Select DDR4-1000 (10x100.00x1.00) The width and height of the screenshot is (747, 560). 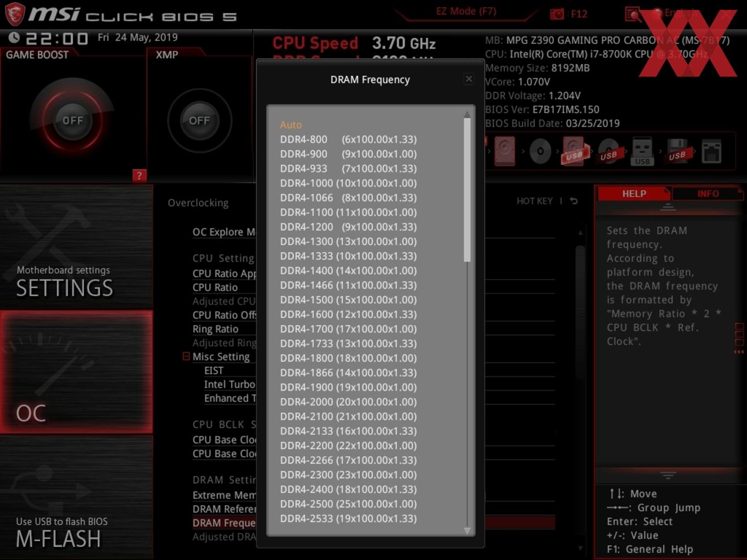coord(348,183)
